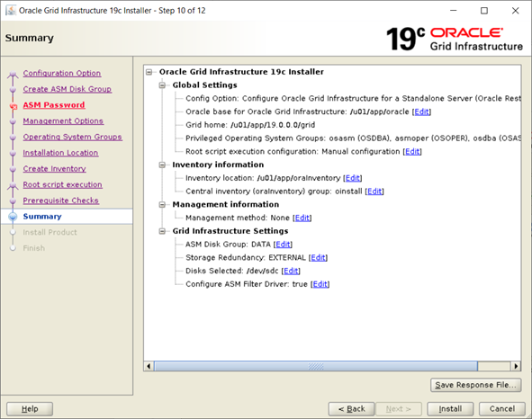Click the ASM Password error step icon
The width and height of the screenshot is (532, 419).
coord(14,106)
